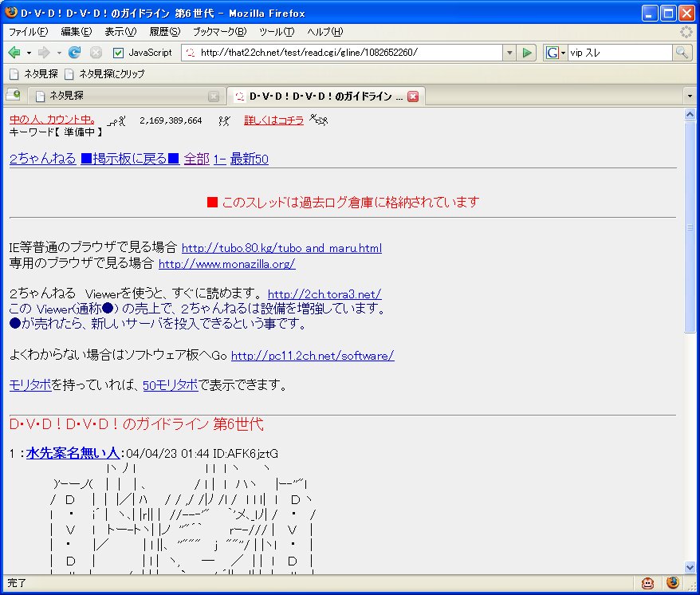The height and width of the screenshot is (595, 700).
Task: Click the 50モリタポ link
Action: 171,384
